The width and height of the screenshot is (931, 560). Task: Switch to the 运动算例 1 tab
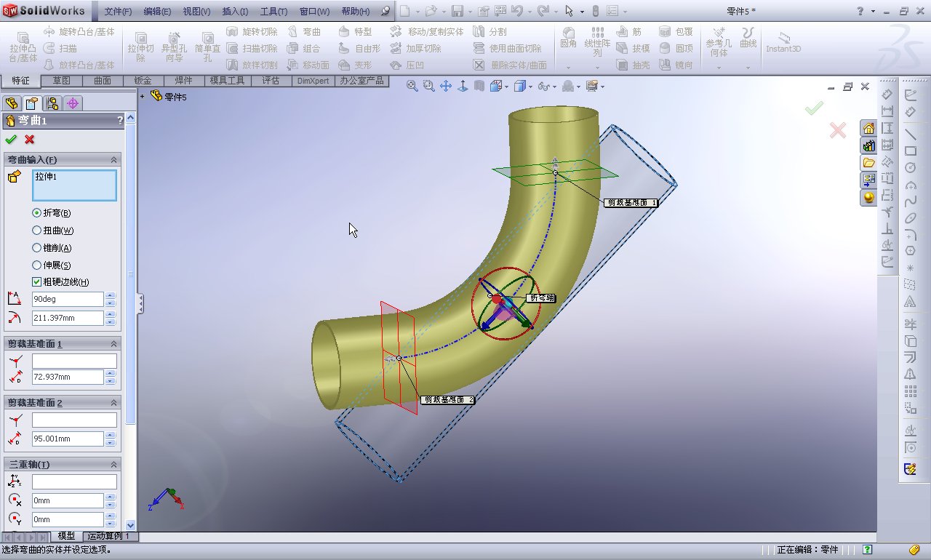(107, 536)
